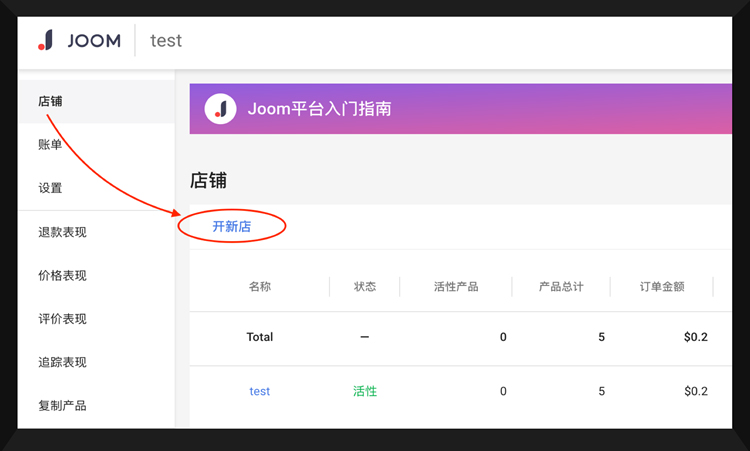The image size is (750, 451).
Task: Click the 店铺 page heading
Action: coord(208,181)
